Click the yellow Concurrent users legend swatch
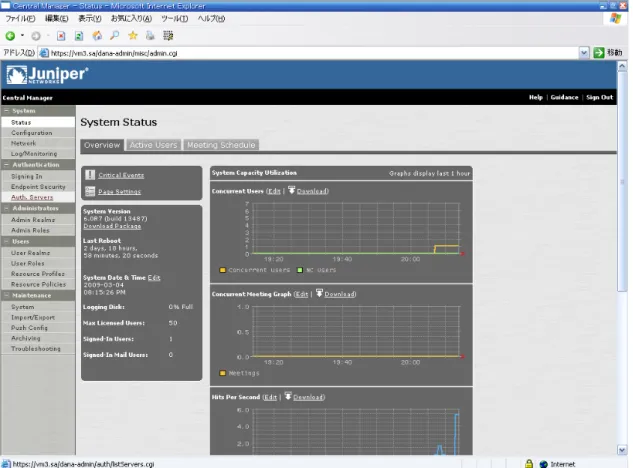Screen dimensions: 633x468 click(x=222, y=270)
